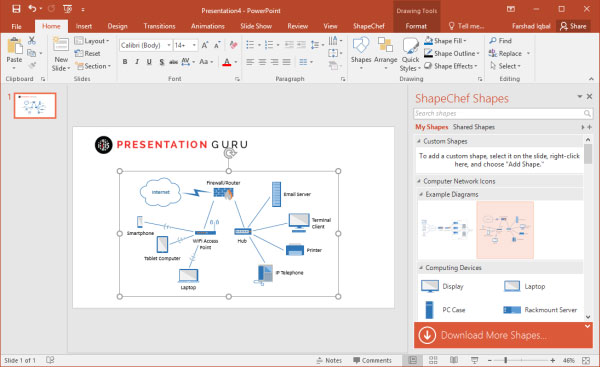Switch to the Insert tab
The height and width of the screenshot is (367, 600).
point(83,26)
